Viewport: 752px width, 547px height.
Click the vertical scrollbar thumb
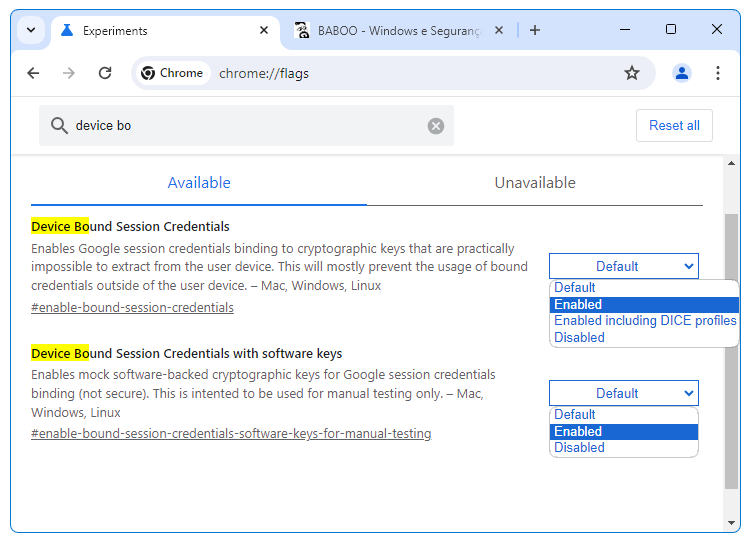tap(731, 351)
